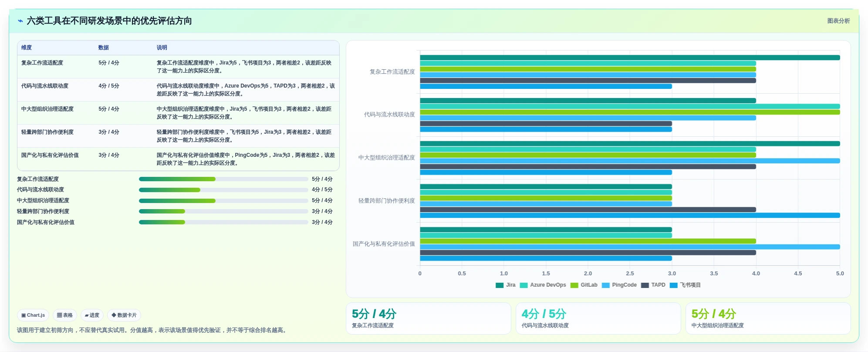
Task: Click the 复杂工作流适配度 progress bar
Action: pos(223,179)
